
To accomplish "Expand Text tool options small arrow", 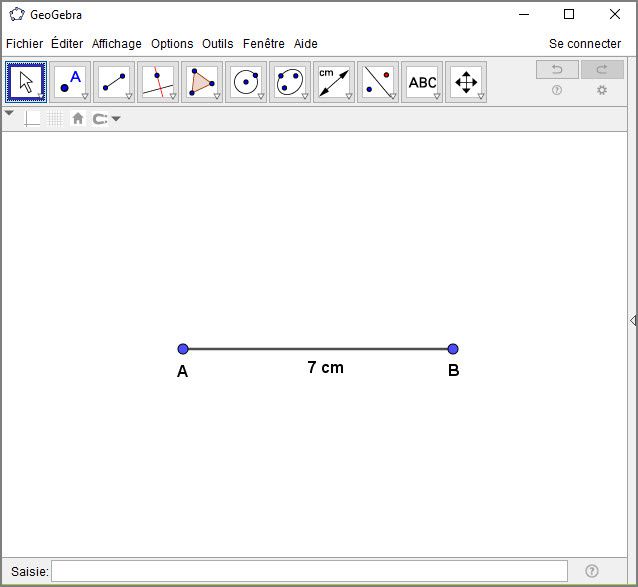I will tap(437, 96).
